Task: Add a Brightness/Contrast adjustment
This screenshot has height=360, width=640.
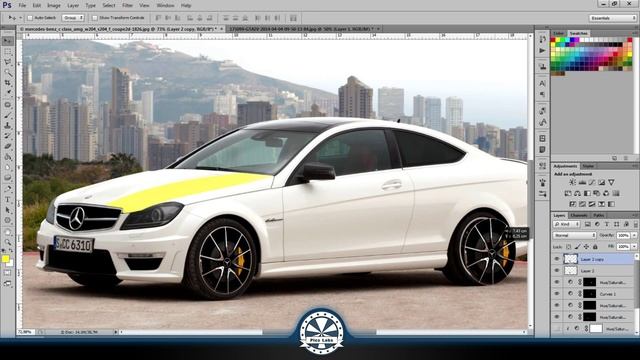Action: pyautogui.click(x=572, y=182)
